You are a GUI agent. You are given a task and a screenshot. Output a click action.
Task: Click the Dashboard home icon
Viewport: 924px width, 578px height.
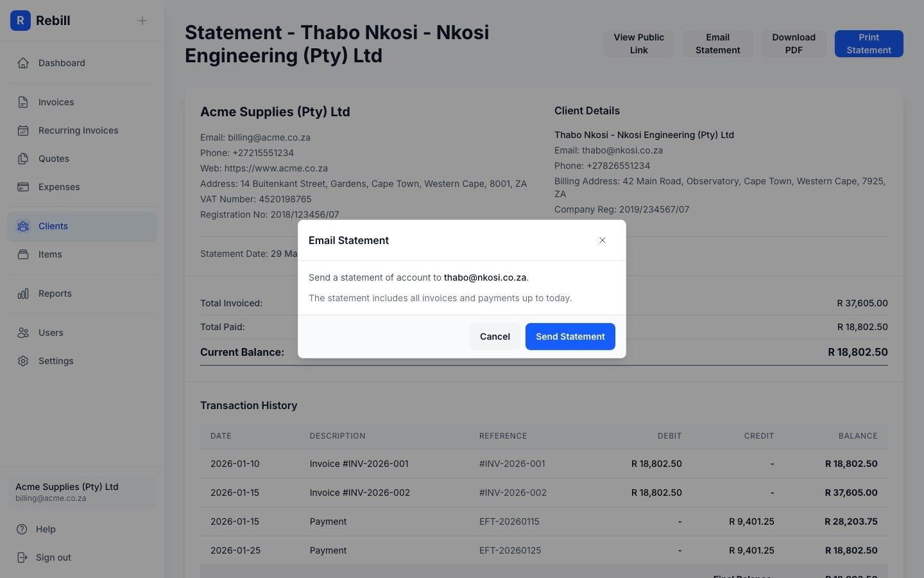coord(23,63)
